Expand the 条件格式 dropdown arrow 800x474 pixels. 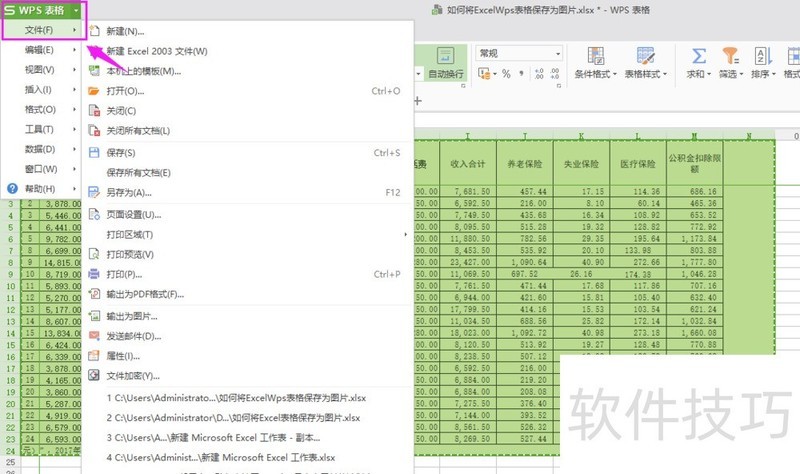[x=614, y=74]
